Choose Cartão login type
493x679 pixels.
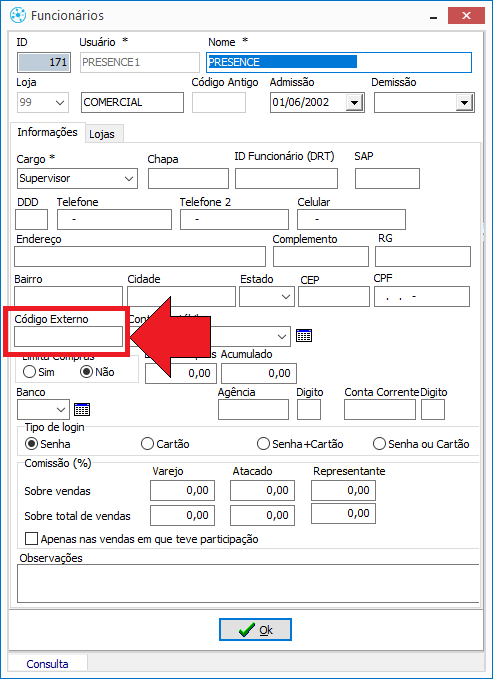[x=147, y=444]
